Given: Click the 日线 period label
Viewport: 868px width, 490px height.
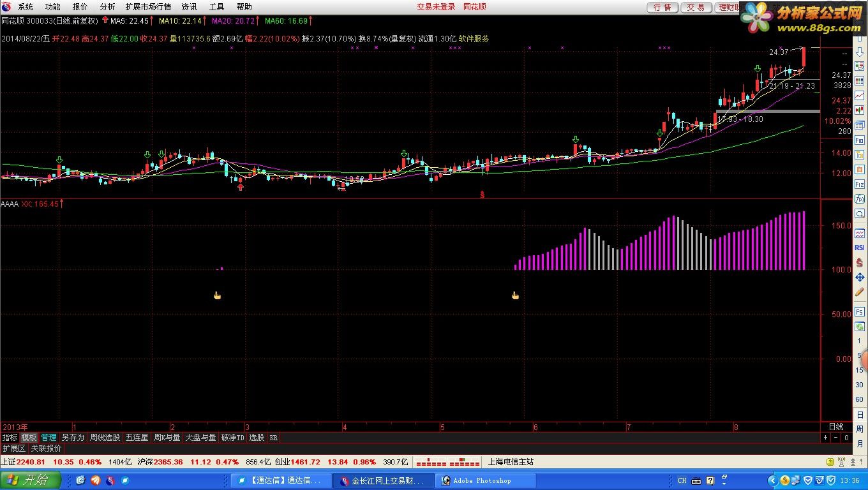Looking at the screenshot, I should [x=836, y=426].
